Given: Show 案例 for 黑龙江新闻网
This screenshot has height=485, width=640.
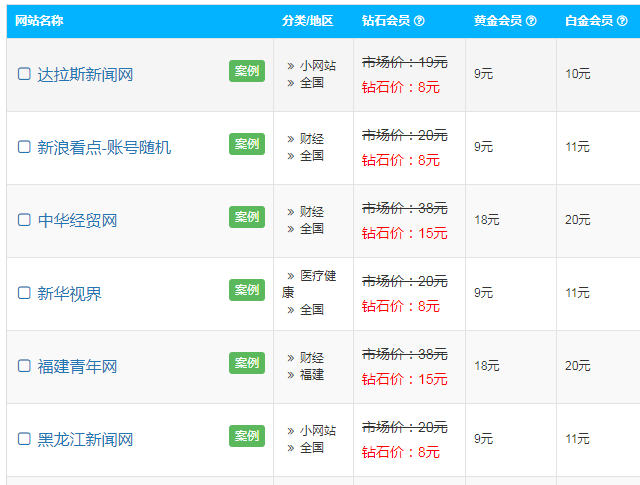Looking at the screenshot, I should pos(247,436).
